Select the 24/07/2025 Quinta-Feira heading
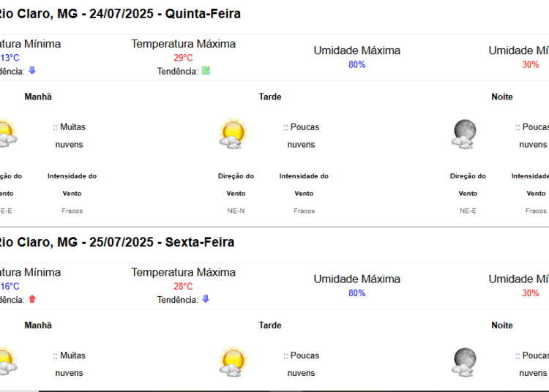This screenshot has height=392, width=549. 119,14
